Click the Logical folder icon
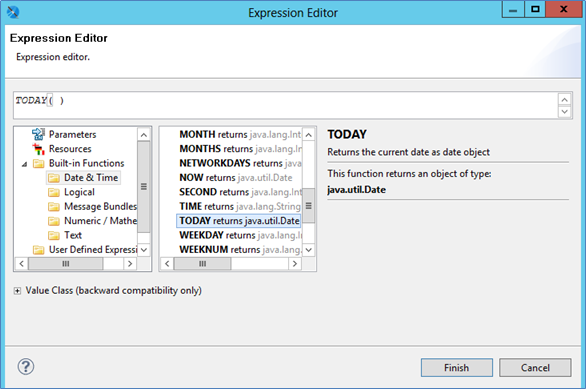This screenshot has height=389, width=586. [x=54, y=192]
